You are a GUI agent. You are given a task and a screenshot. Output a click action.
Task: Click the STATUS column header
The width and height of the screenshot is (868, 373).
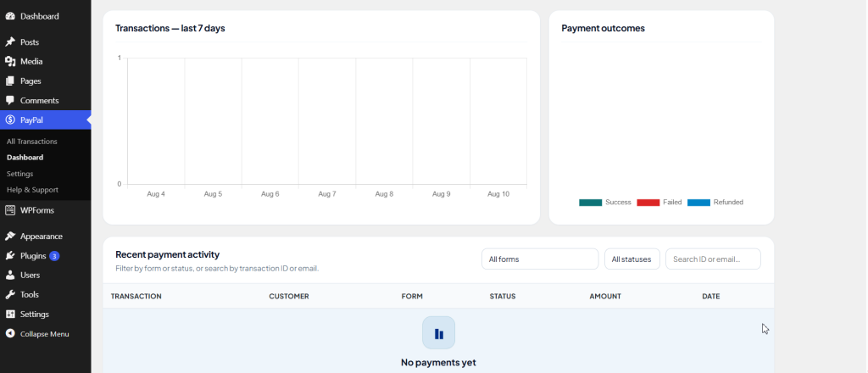point(503,296)
